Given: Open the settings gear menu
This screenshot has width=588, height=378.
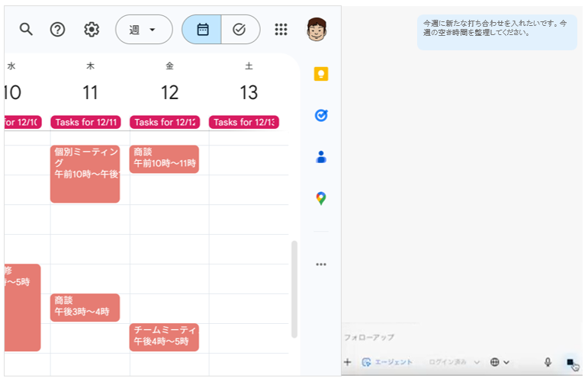Looking at the screenshot, I should point(92,29).
